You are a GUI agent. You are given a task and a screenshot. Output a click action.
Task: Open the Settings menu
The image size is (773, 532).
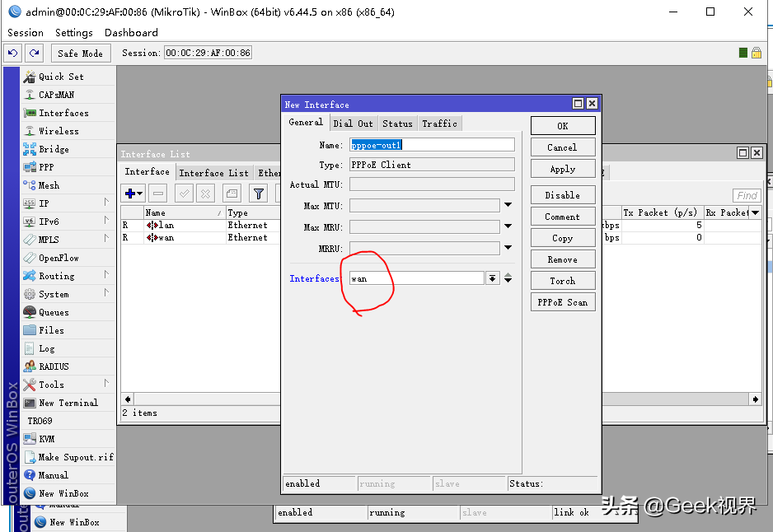(x=74, y=32)
